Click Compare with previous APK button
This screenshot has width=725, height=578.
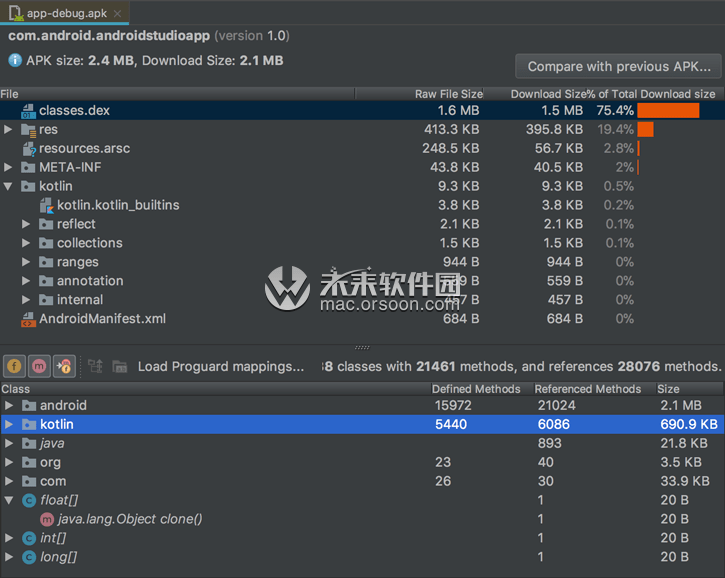coord(619,67)
